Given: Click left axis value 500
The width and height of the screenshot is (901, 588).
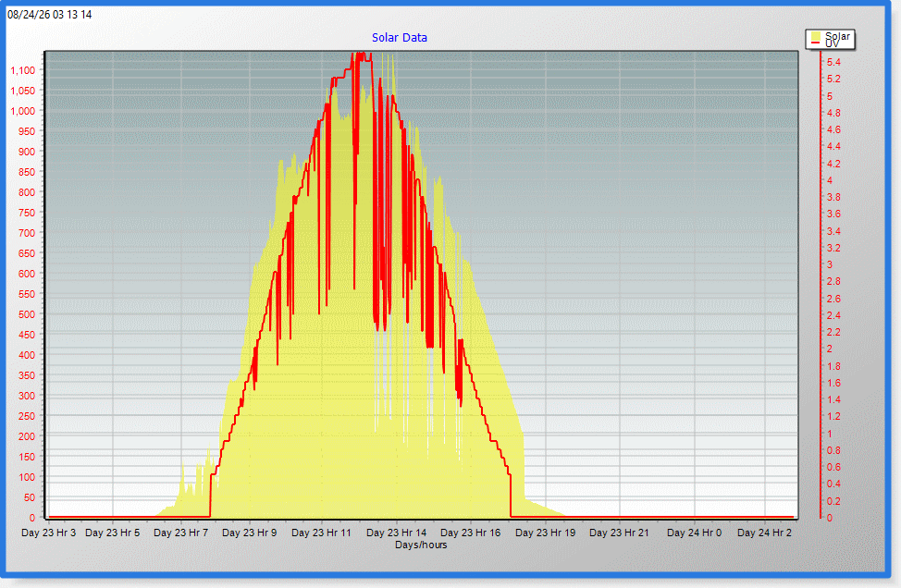Looking at the screenshot, I should pos(27,314).
